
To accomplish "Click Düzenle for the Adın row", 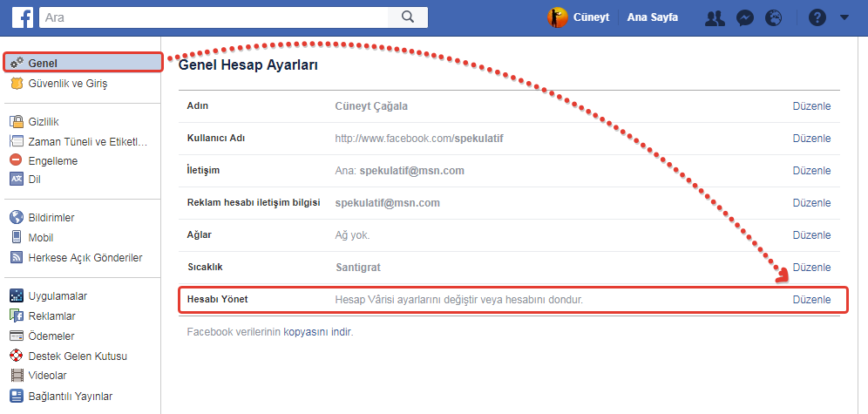I will (x=810, y=106).
